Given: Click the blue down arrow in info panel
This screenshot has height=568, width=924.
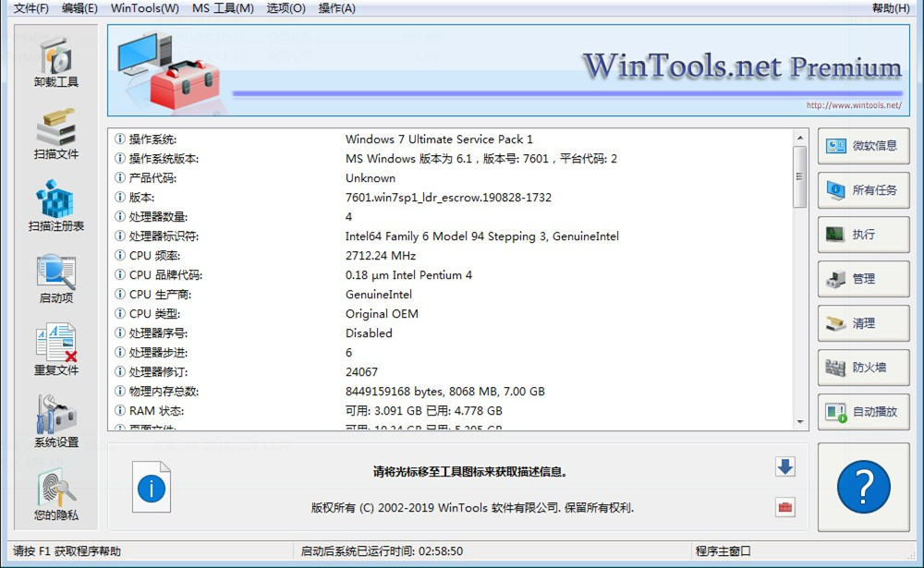Looking at the screenshot, I should (x=784, y=466).
